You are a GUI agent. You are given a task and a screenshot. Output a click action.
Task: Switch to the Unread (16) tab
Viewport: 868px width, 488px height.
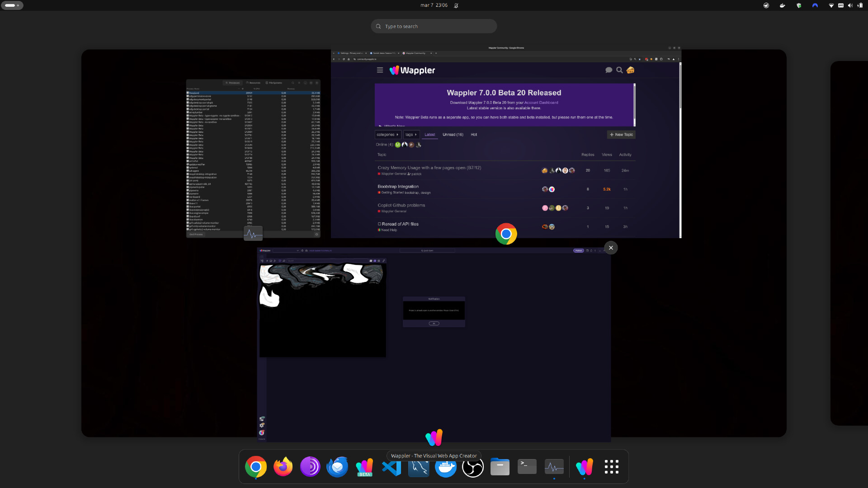tap(453, 135)
